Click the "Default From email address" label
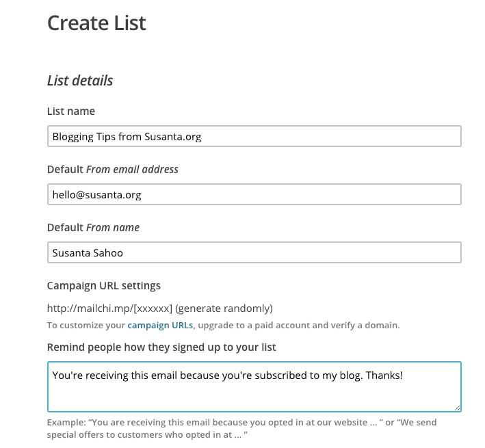The height and width of the screenshot is (448, 485). pos(112,170)
